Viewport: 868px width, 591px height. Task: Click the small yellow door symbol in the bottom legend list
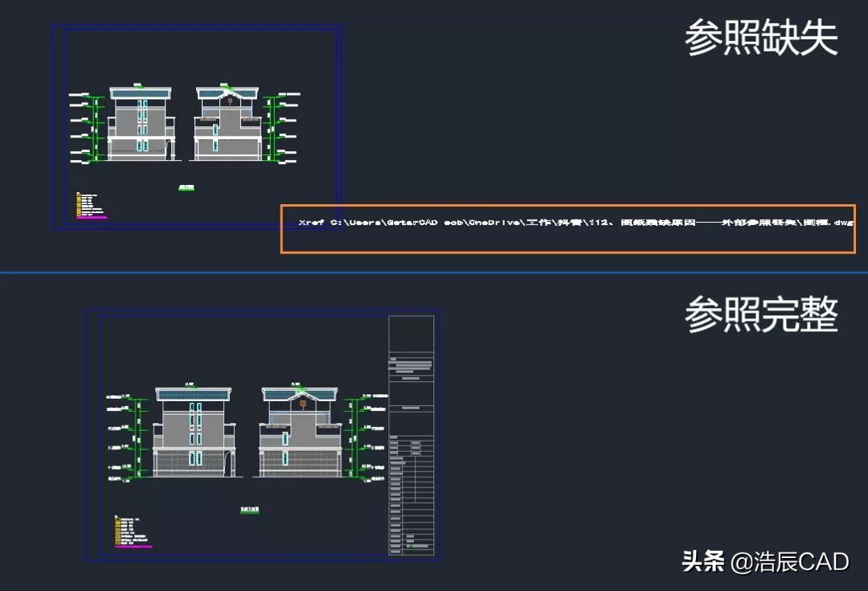[117, 529]
